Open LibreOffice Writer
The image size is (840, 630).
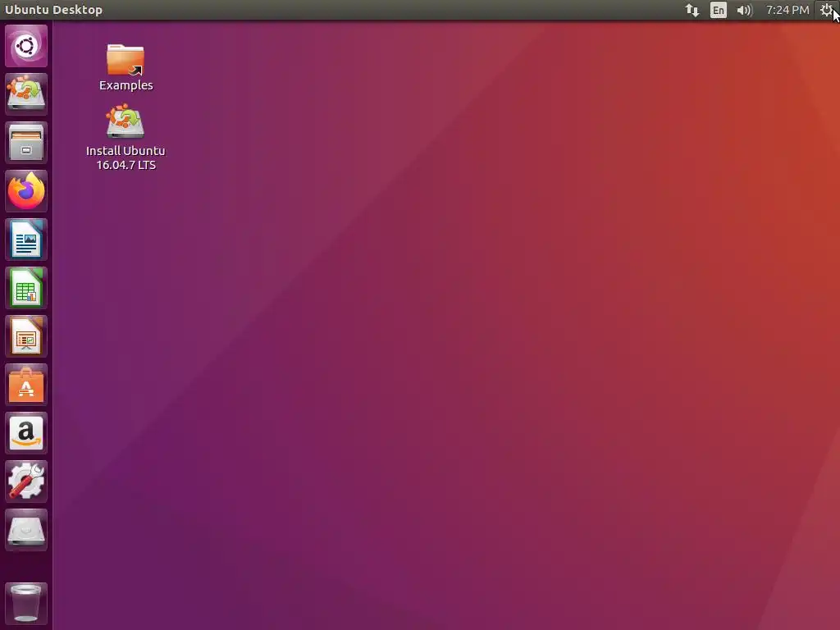point(26,240)
